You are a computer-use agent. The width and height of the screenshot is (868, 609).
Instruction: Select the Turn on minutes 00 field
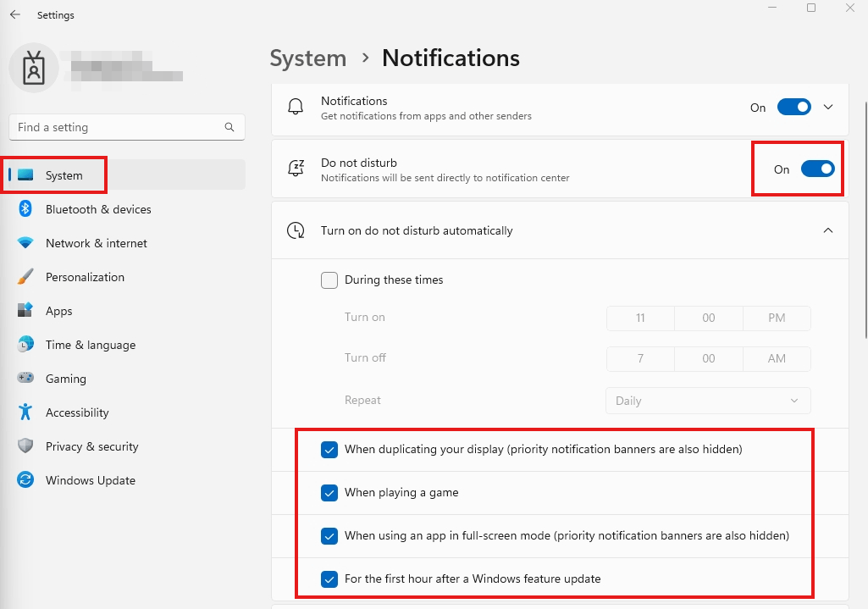709,318
